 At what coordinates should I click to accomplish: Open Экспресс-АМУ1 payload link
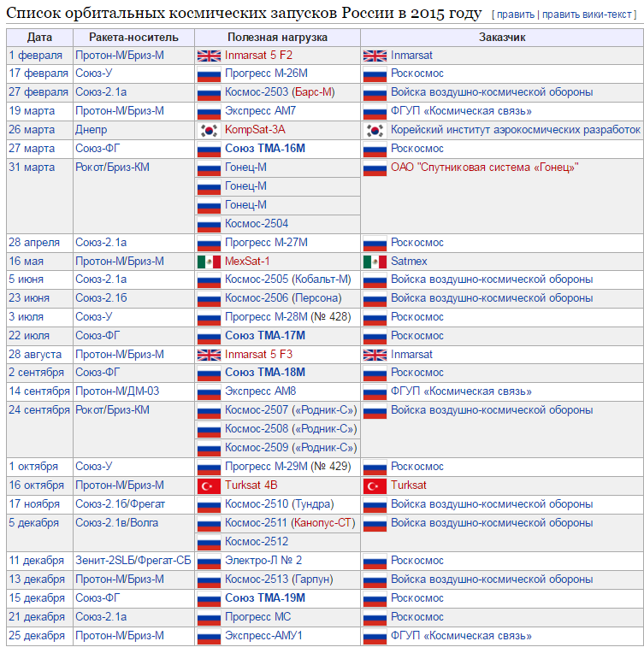click(263, 635)
